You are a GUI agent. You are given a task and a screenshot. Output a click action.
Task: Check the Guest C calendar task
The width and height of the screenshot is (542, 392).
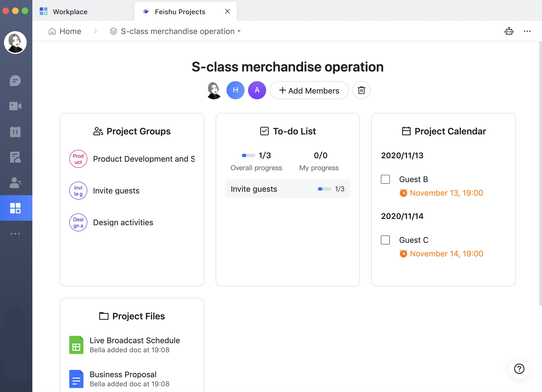tap(385, 240)
